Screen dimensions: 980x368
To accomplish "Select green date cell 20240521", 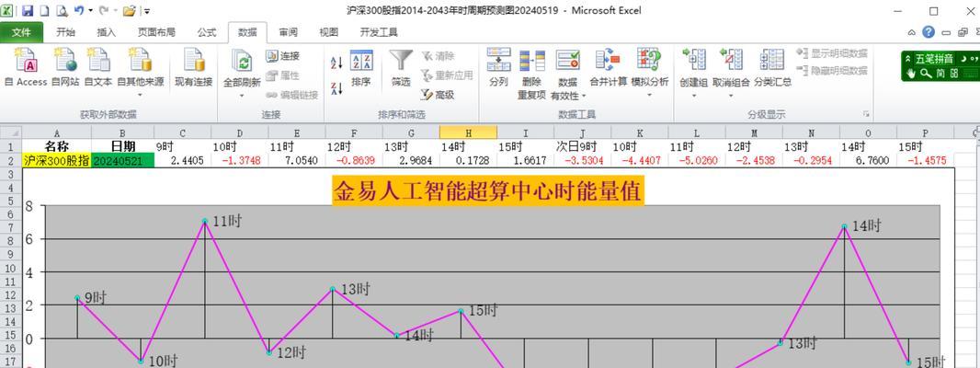I will (122, 160).
